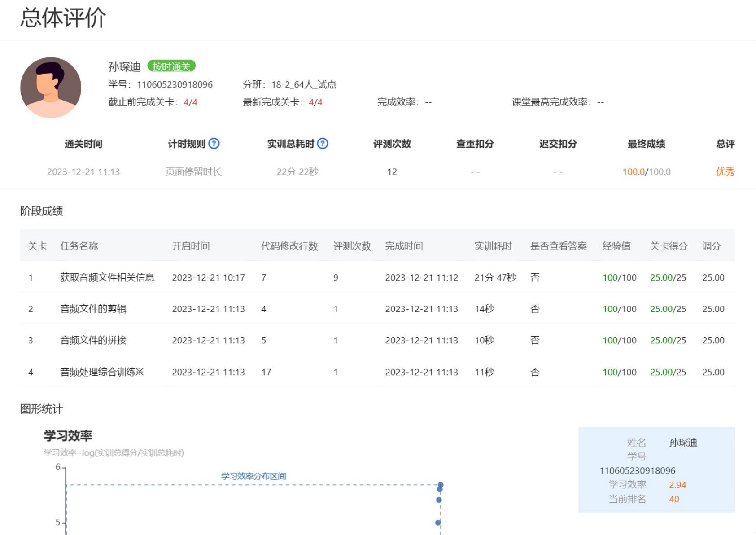Click the 代码修改行数 column header
The height and width of the screenshot is (535, 756).
click(289, 246)
